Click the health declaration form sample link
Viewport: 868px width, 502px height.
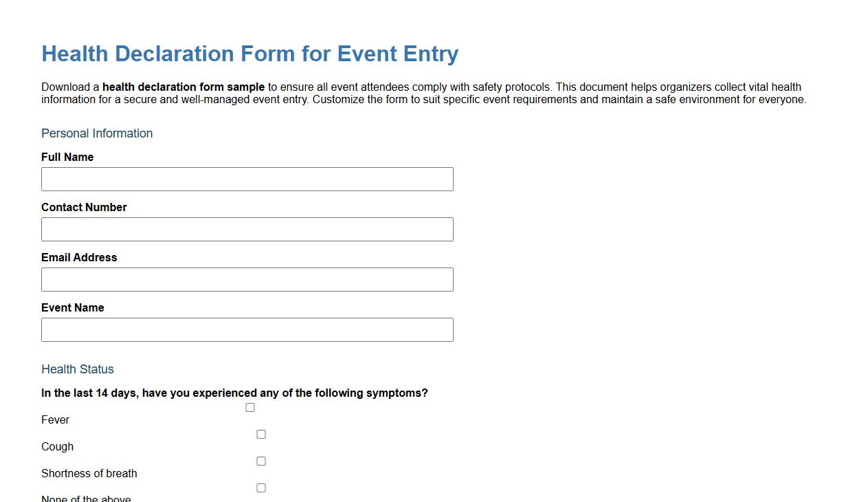tap(183, 87)
